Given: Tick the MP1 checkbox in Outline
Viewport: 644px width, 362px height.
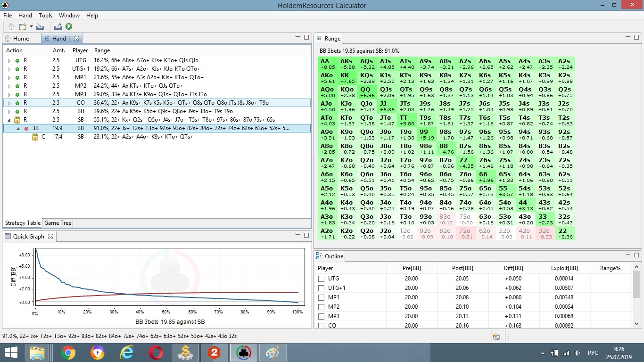Looking at the screenshot, I should 322,297.
